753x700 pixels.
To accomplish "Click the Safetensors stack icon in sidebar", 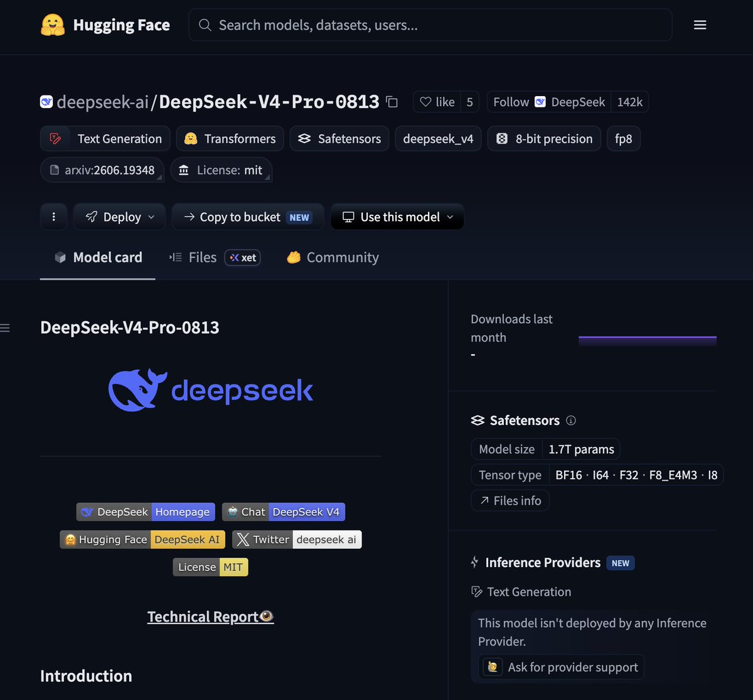I will 478,421.
